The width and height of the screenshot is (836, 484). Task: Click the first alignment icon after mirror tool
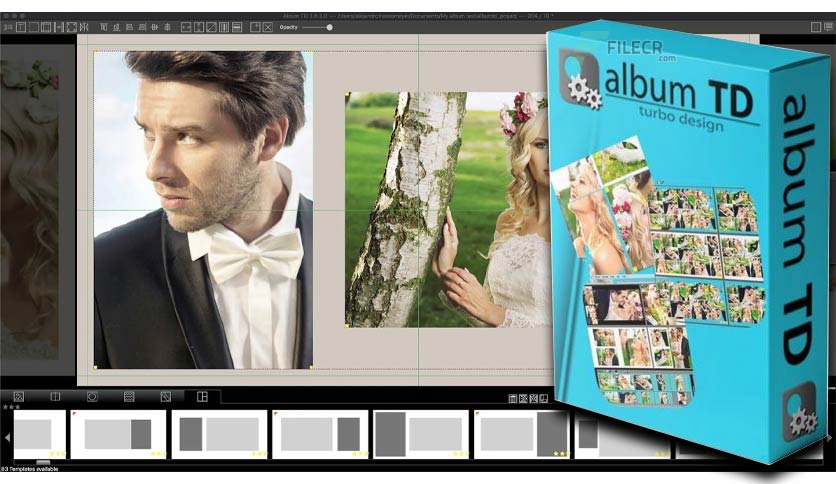104,27
